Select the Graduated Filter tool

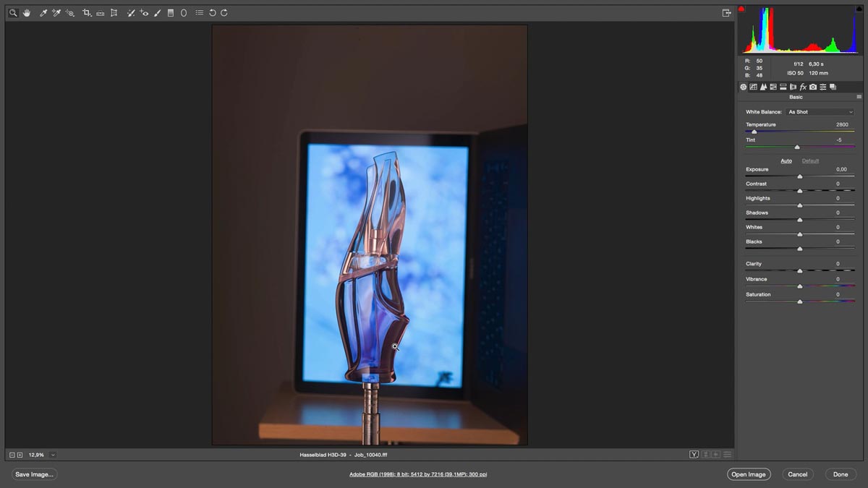(x=171, y=13)
